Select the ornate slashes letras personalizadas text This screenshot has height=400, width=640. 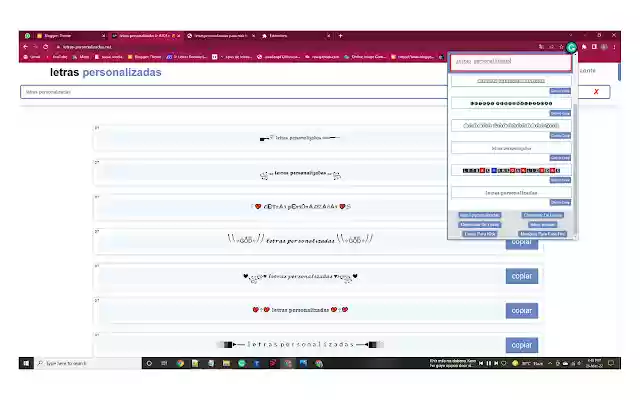[x=300, y=240]
